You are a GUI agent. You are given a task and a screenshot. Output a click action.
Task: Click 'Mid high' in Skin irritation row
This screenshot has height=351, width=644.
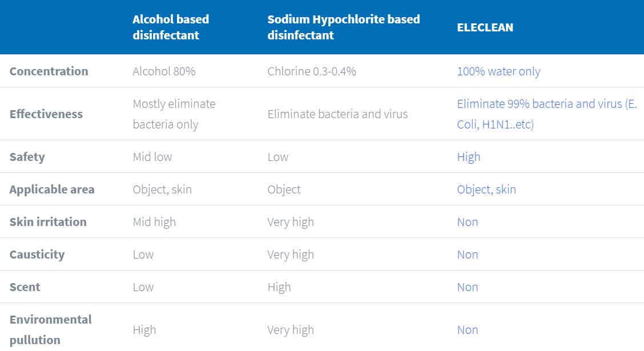154,222
